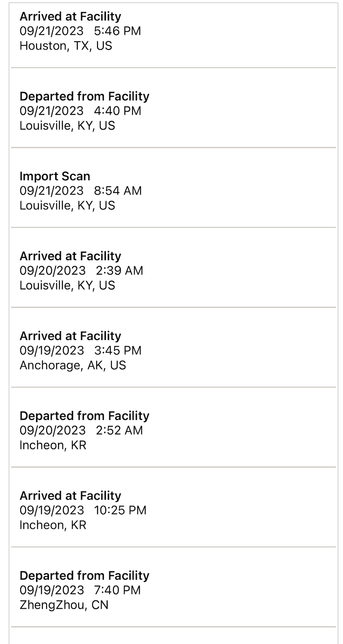Click the 09/21/2023 8:54 AM timestamp
The image size is (343, 644).
click(x=81, y=191)
